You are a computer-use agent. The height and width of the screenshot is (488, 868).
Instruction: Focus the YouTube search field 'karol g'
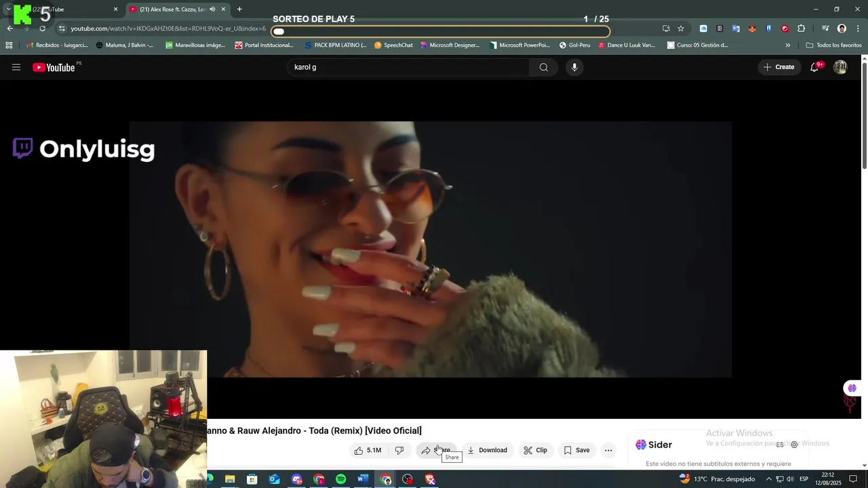[409, 67]
